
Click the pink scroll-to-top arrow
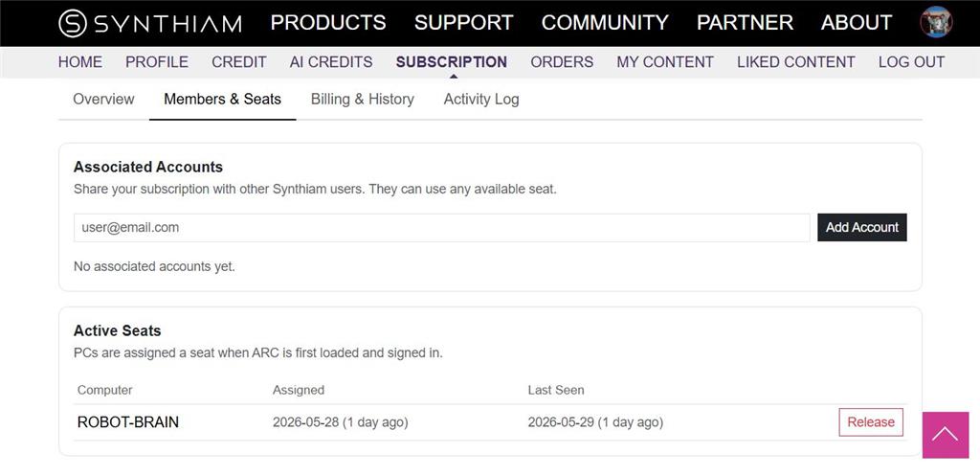[x=945, y=435]
